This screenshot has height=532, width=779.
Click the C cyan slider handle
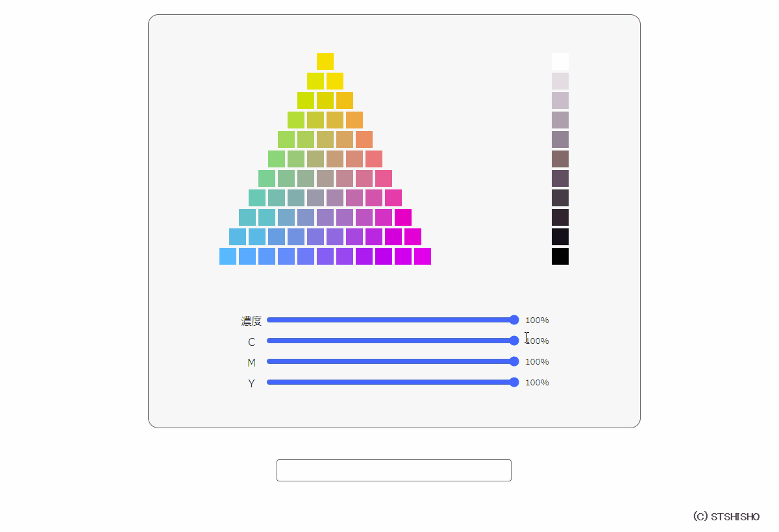pyautogui.click(x=514, y=341)
